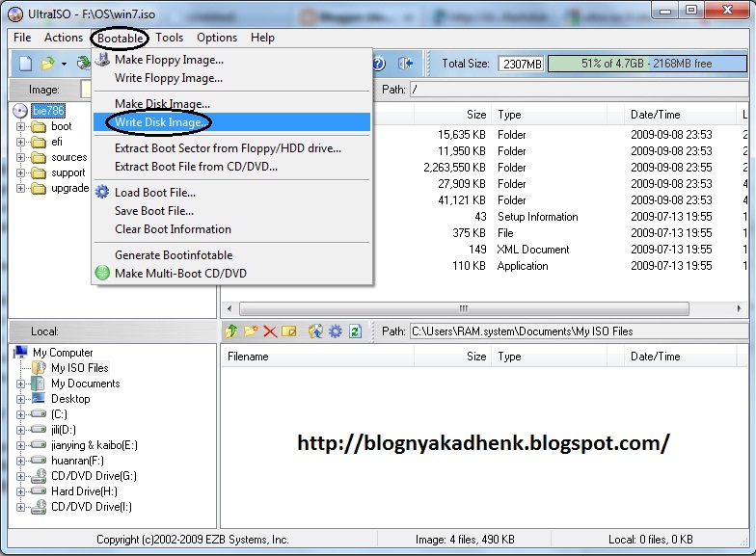Click the My ISO Files folder icon

(x=39, y=368)
